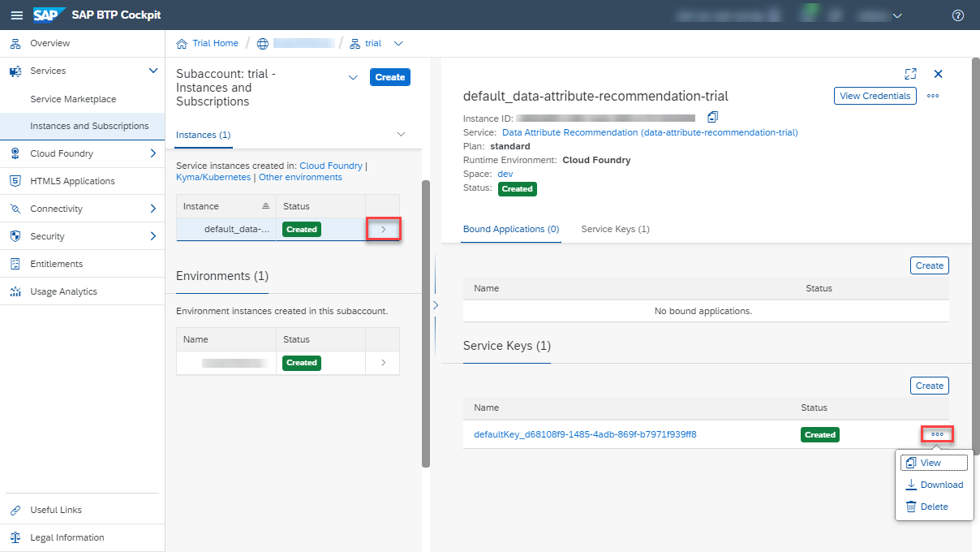Click the Download arrow icon in menu

click(x=911, y=485)
